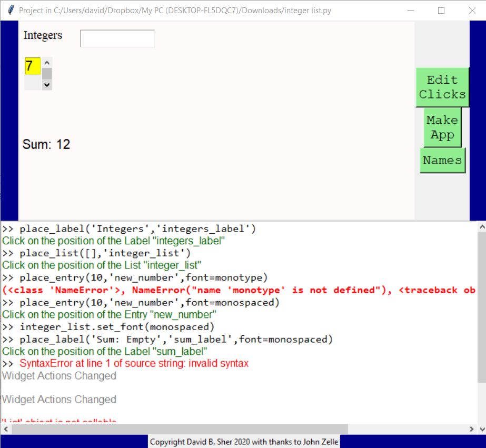
Task: Click the second 'Widget Actions Changed' line
Action: 59,400
